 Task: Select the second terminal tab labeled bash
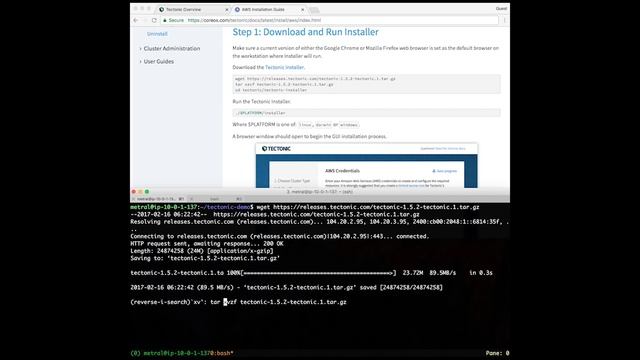(215, 199)
